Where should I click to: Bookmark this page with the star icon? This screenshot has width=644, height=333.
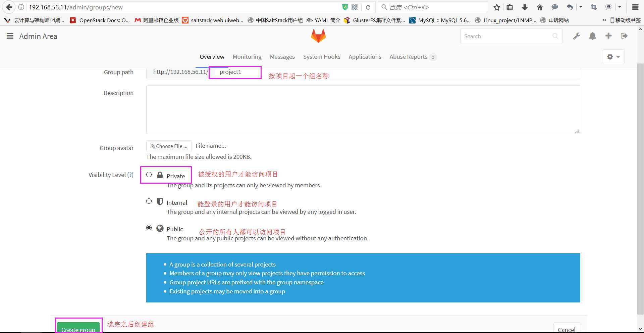pyautogui.click(x=497, y=7)
